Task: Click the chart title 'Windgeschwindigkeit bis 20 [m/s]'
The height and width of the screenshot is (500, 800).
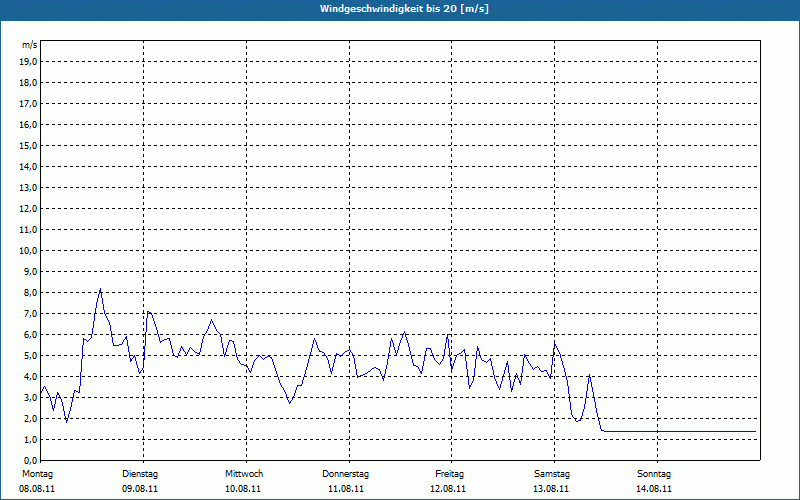Action: (x=404, y=9)
